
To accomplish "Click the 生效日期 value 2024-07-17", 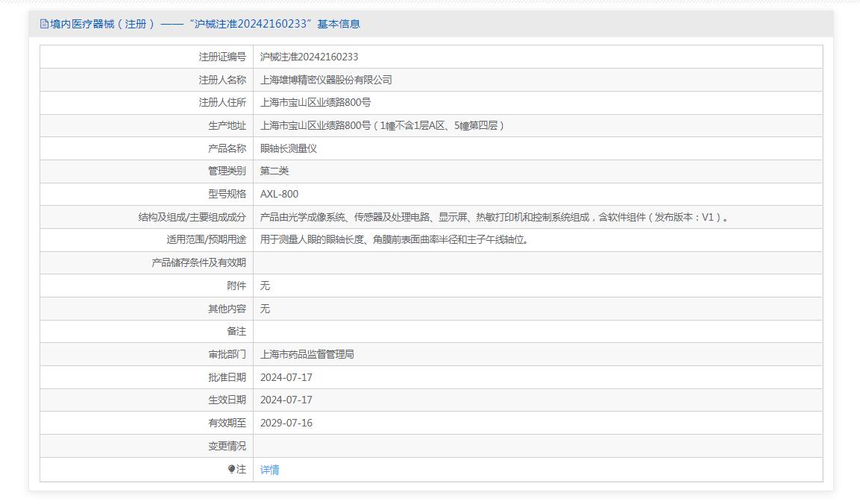I will [286, 400].
